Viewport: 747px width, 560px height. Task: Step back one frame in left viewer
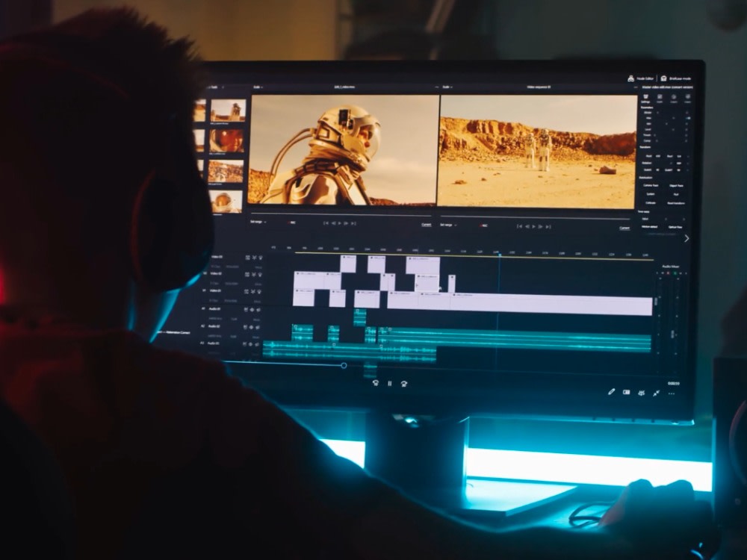tap(333, 223)
